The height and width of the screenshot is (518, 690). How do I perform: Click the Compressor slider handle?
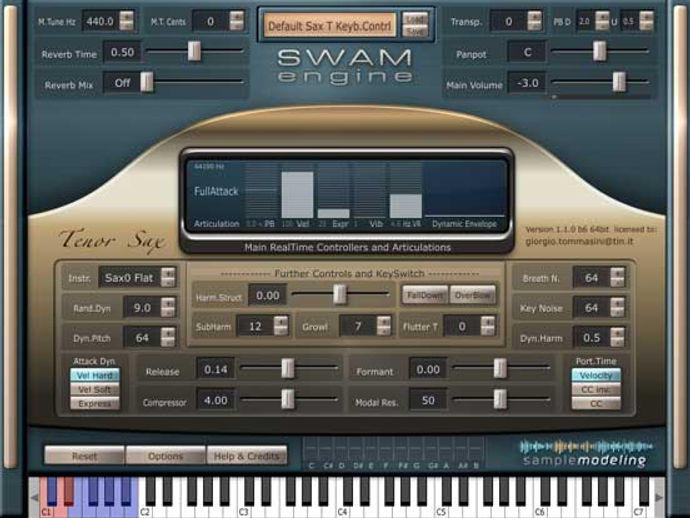[287, 399]
